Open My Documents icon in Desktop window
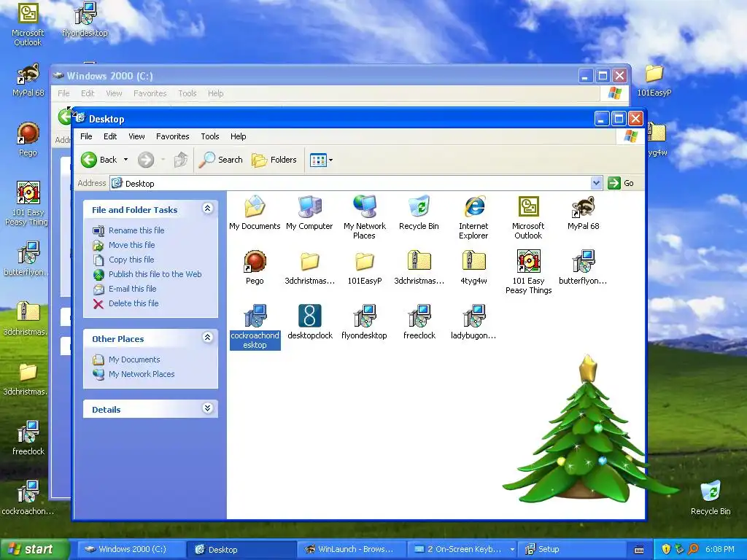Screen dimensions: 747x560 tap(255, 213)
